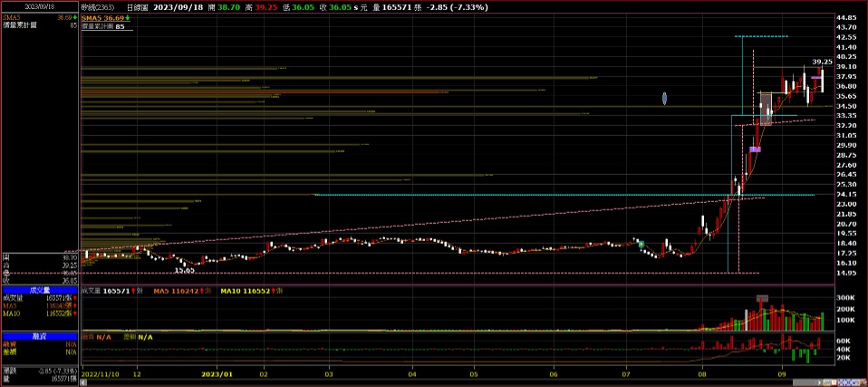Click the stock name with code 2363
868x387 pixels.
[101, 6]
